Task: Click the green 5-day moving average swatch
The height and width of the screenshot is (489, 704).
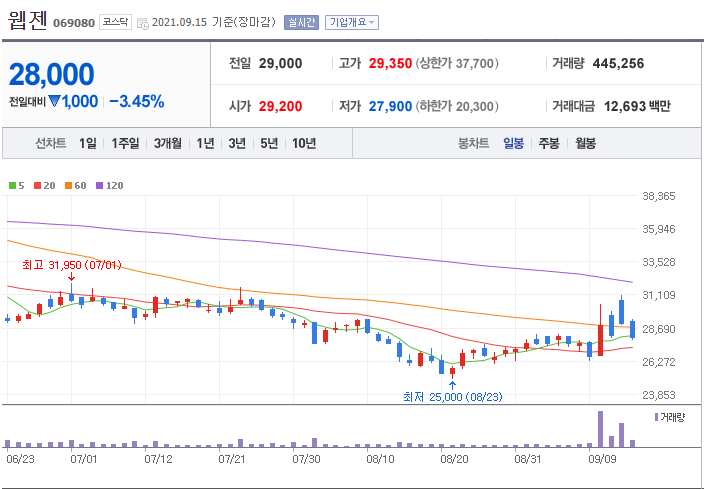Action: coord(13,185)
